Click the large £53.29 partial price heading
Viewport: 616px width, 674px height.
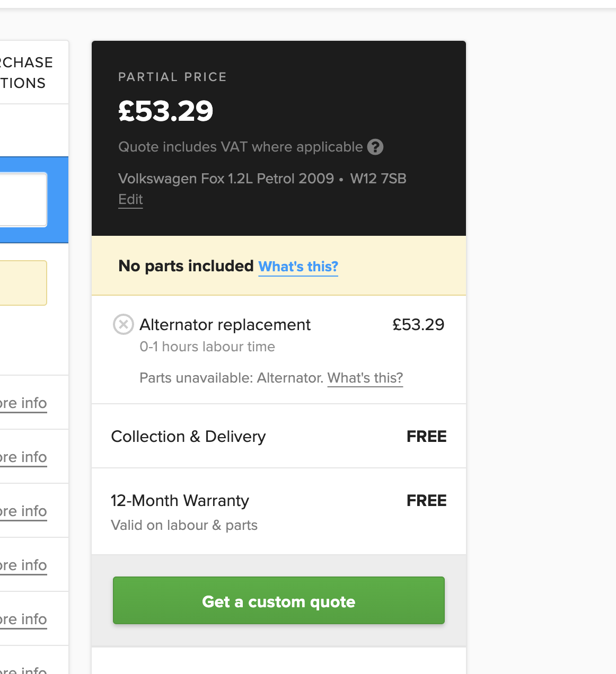click(165, 111)
